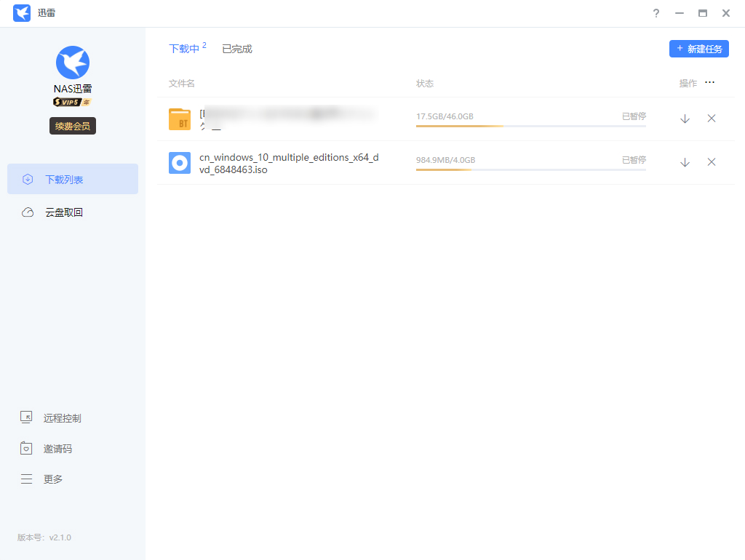745x560 pixels.
Task: Switch to the 已完成 tab
Action: click(237, 49)
